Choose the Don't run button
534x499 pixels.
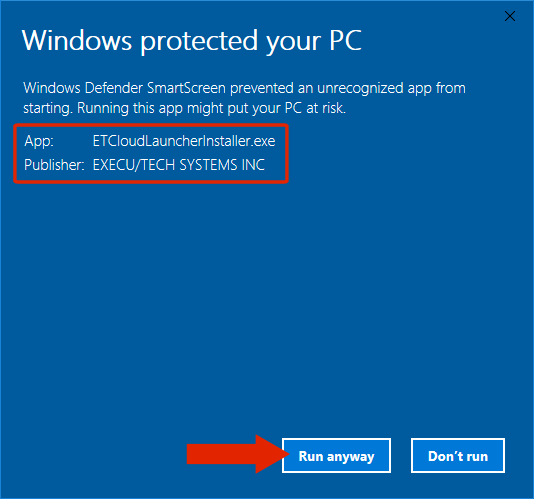point(458,455)
